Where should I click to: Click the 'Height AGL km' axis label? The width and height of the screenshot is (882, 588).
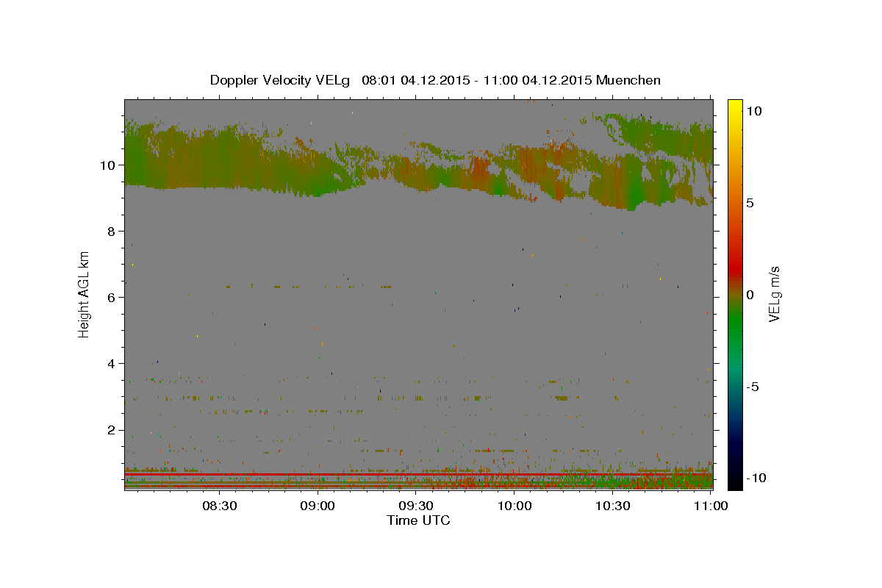85,293
